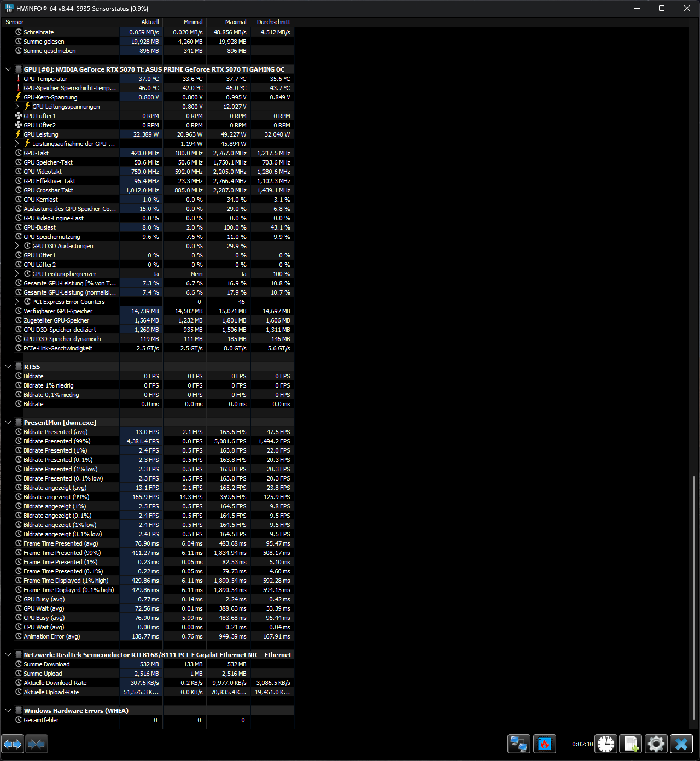Select the Zugeteilter GPU-Speicher row

[147, 320]
